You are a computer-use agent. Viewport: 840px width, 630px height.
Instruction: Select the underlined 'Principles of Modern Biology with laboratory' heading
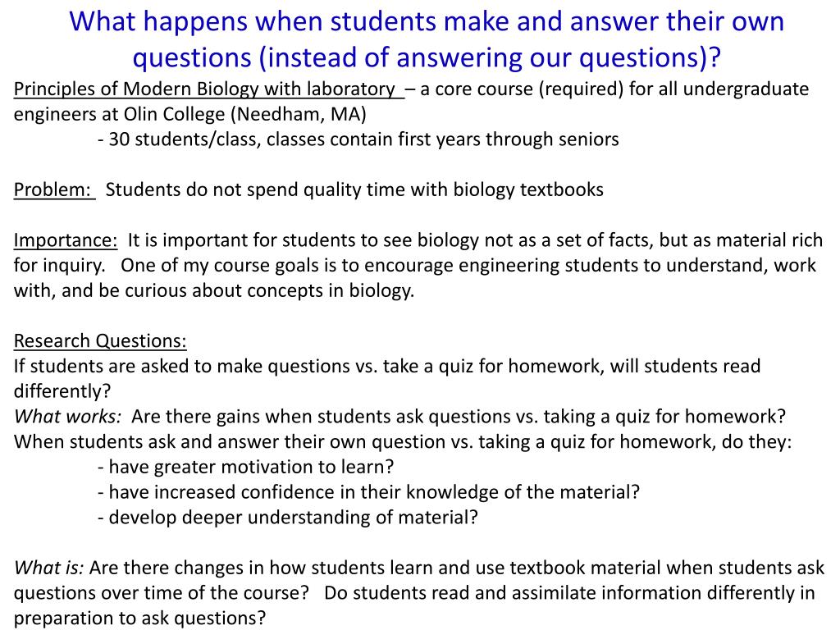pos(209,89)
